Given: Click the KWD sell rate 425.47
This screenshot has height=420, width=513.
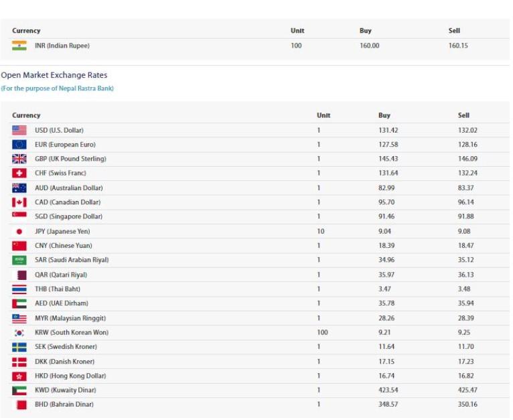Looking at the screenshot, I should click(467, 391).
